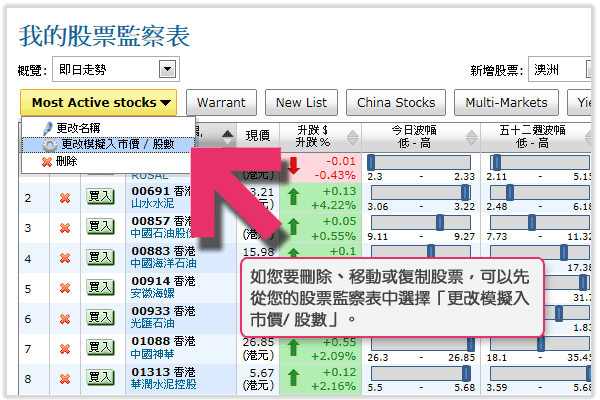The width and height of the screenshot is (600, 400).
Task: Open the 安徽海螺 stock link
Action: (x=152, y=293)
